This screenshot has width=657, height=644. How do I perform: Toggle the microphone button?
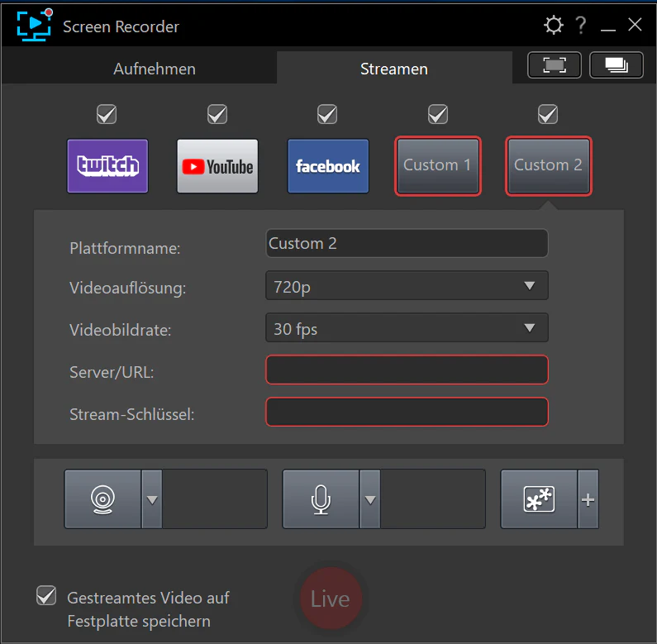pyautogui.click(x=321, y=499)
